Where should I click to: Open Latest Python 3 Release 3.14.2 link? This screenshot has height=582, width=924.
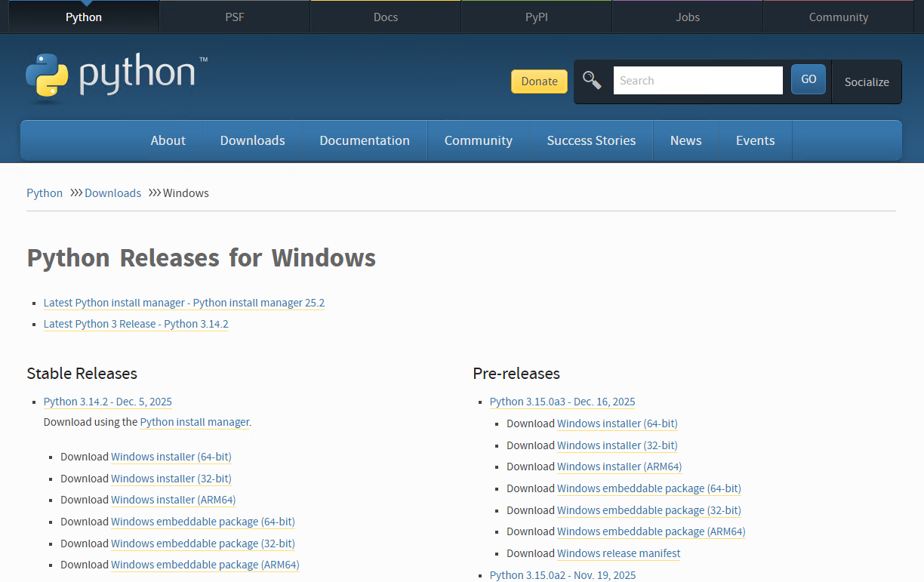136,324
